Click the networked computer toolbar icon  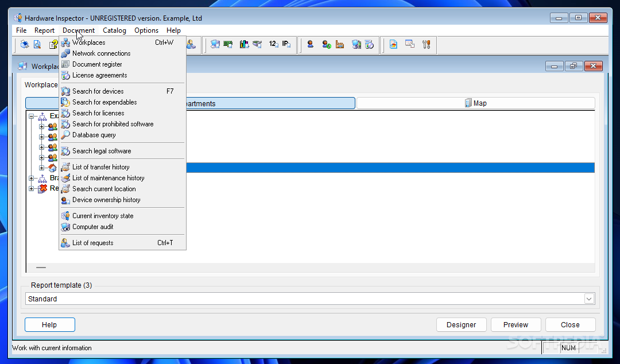[356, 44]
